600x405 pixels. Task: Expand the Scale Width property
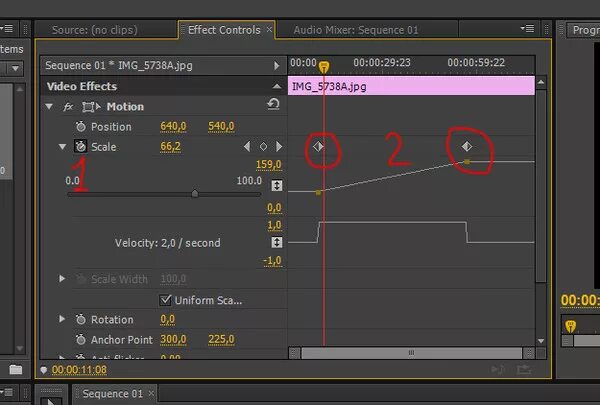click(62, 279)
